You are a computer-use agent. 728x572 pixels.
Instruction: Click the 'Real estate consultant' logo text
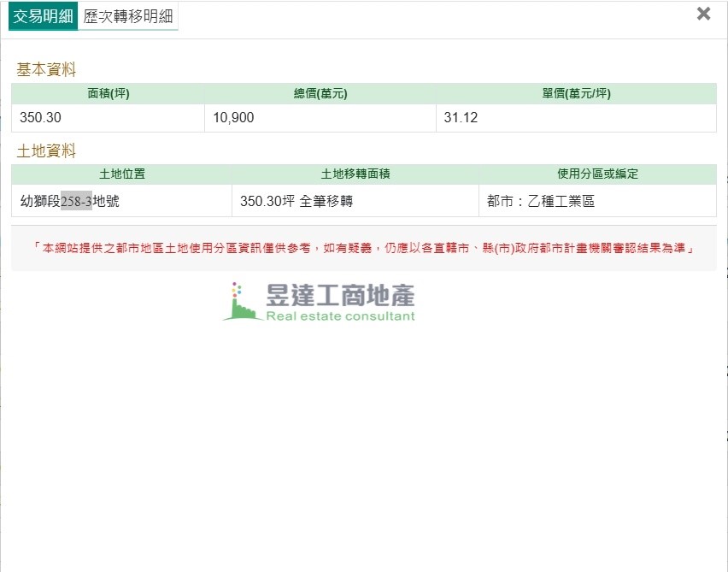340,316
